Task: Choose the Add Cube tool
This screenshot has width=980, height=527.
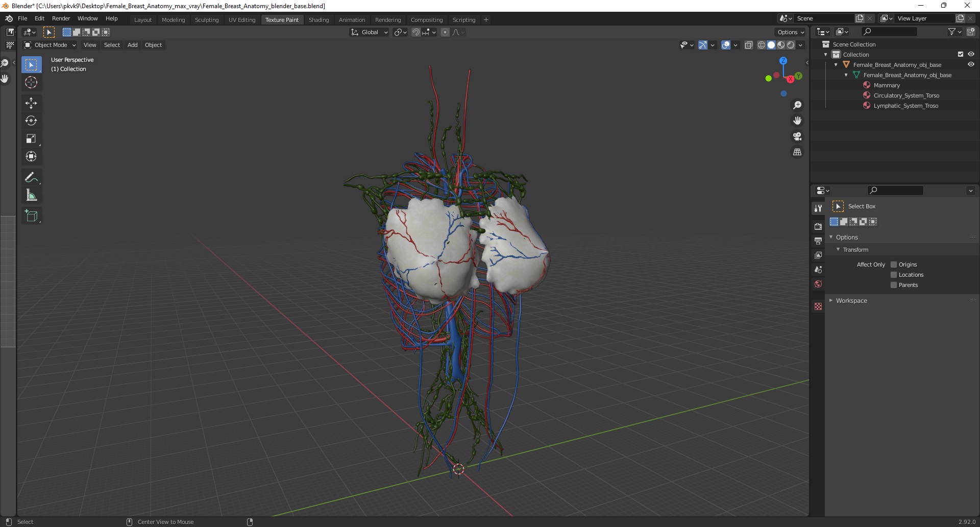Action: [31, 216]
